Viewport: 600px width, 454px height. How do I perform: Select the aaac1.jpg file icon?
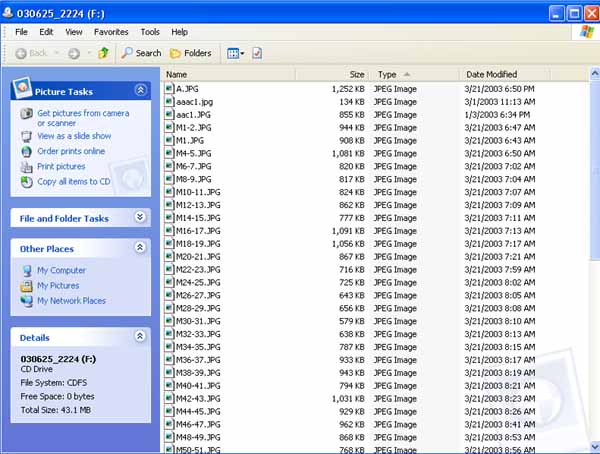[169, 101]
